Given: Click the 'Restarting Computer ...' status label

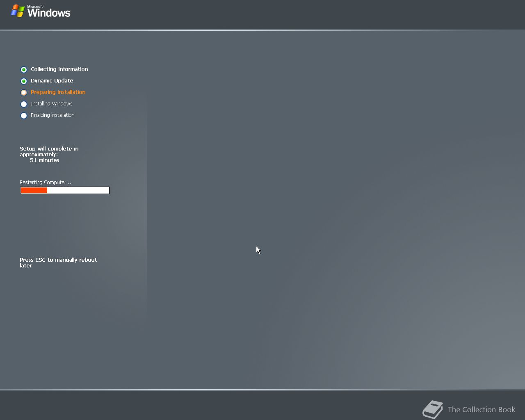Looking at the screenshot, I should 46,183.
